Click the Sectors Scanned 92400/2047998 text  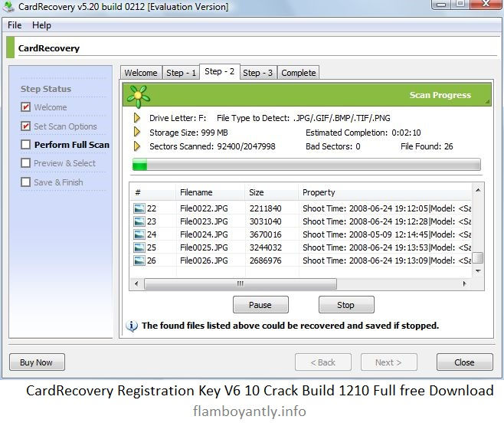tap(212, 146)
